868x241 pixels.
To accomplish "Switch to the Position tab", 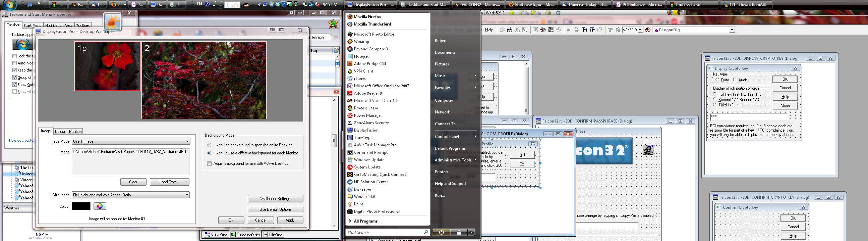I will (75, 132).
